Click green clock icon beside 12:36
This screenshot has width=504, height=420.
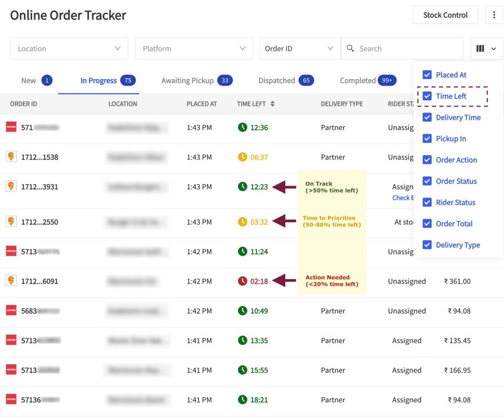click(x=243, y=127)
